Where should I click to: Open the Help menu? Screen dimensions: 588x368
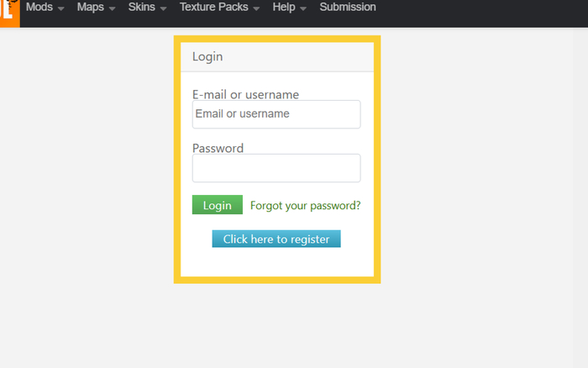(284, 8)
